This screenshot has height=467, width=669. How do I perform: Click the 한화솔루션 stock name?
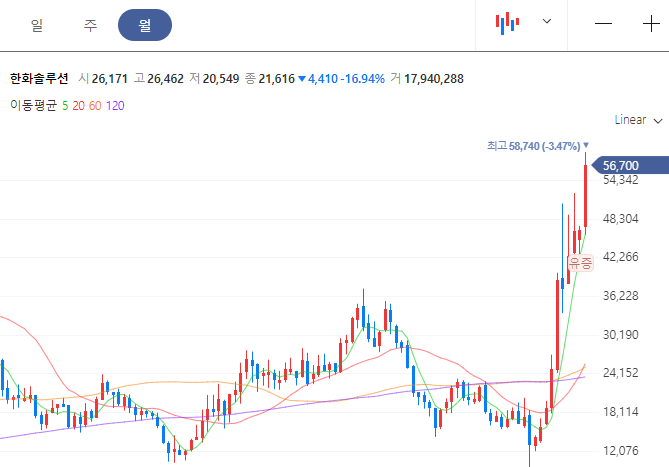click(39, 78)
